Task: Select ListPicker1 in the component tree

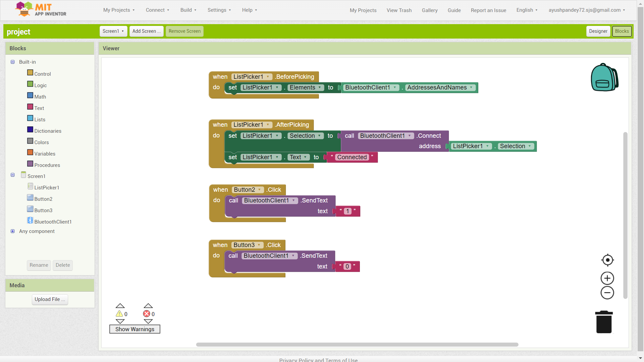Action: coord(47,188)
